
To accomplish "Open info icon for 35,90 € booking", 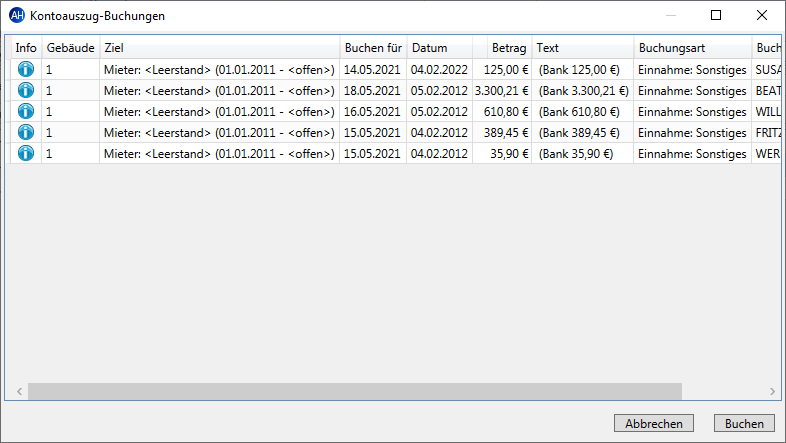I will [26, 153].
